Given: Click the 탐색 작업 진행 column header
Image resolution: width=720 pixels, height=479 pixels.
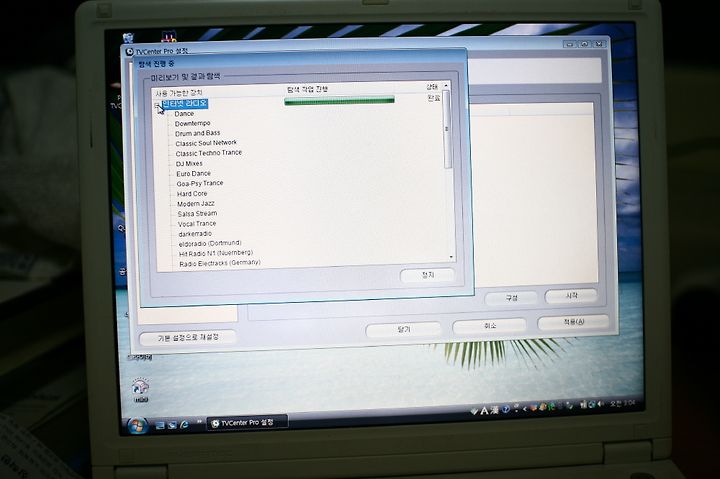Looking at the screenshot, I should point(307,89).
